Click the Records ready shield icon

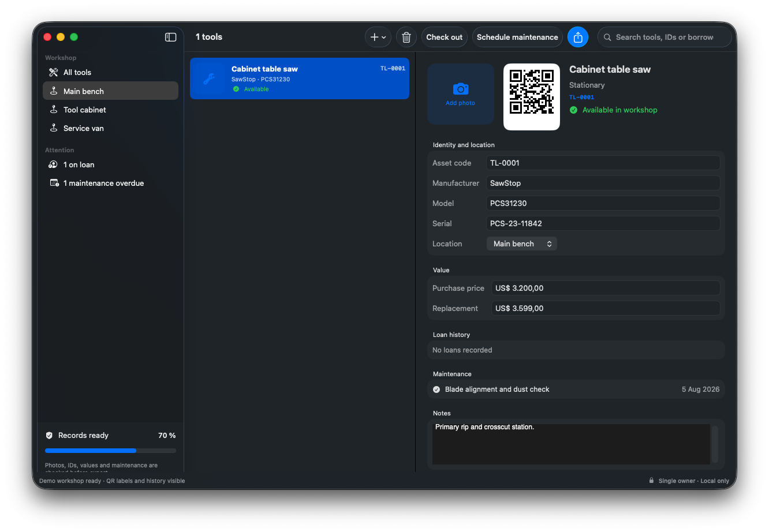(x=49, y=436)
